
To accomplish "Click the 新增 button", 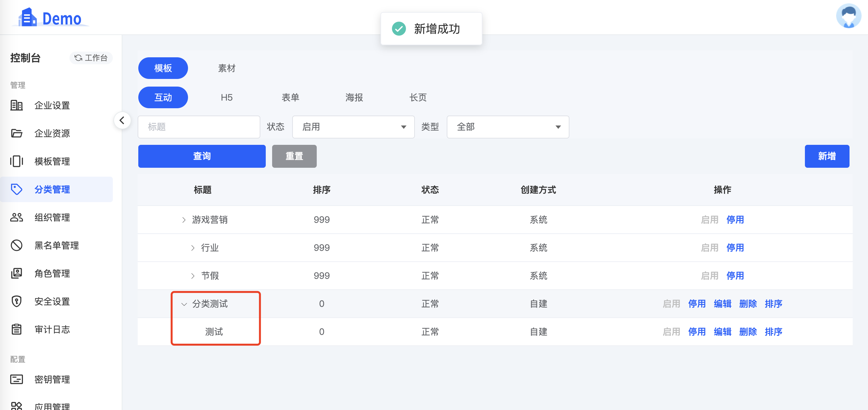I will (x=827, y=156).
